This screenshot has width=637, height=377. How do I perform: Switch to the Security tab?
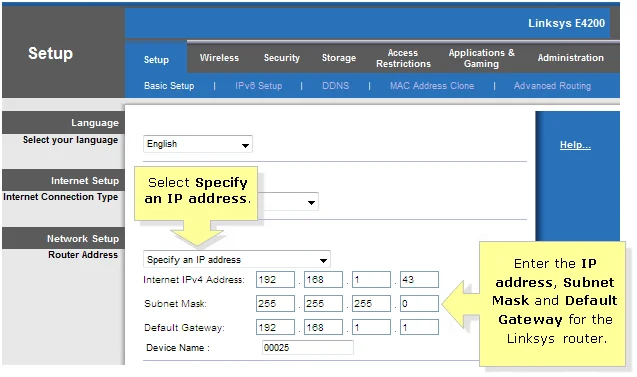pos(282,58)
